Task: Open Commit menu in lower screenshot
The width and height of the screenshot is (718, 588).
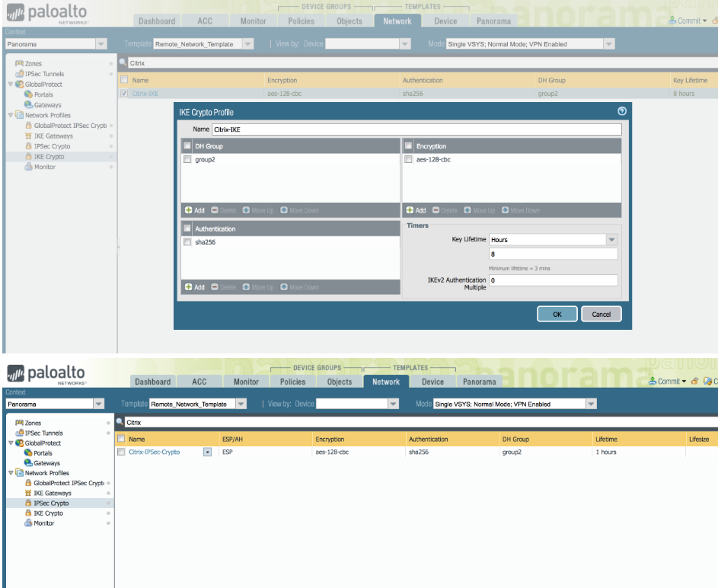Action: (x=668, y=381)
